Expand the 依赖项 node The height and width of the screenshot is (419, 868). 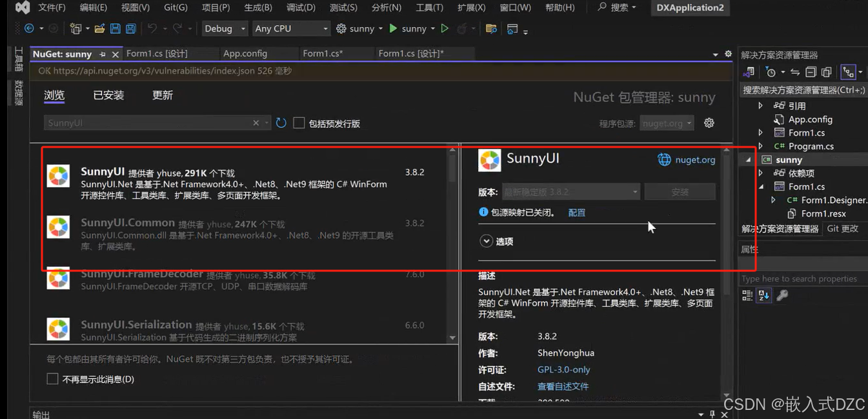[x=760, y=173]
